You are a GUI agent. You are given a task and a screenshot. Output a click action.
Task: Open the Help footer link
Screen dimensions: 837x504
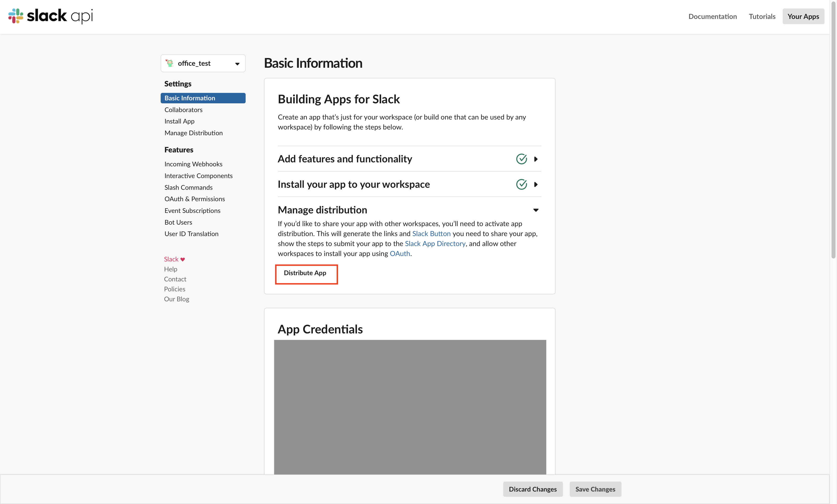pyautogui.click(x=171, y=269)
